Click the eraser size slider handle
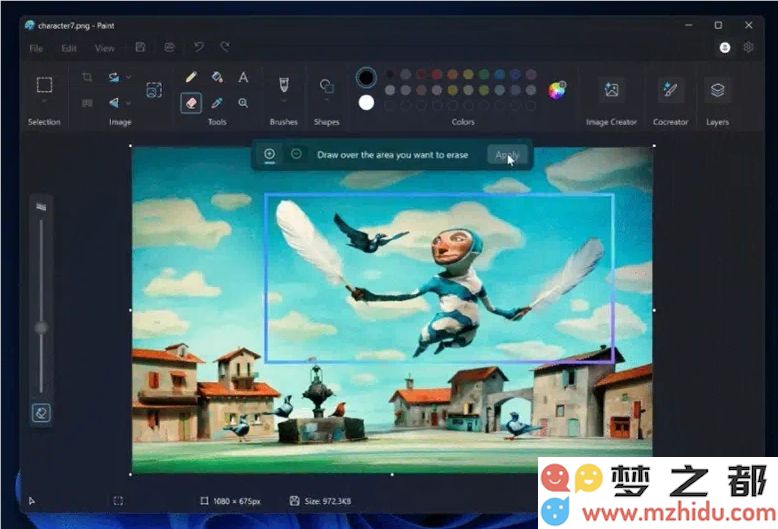This screenshot has height=529, width=778. tap(41, 328)
